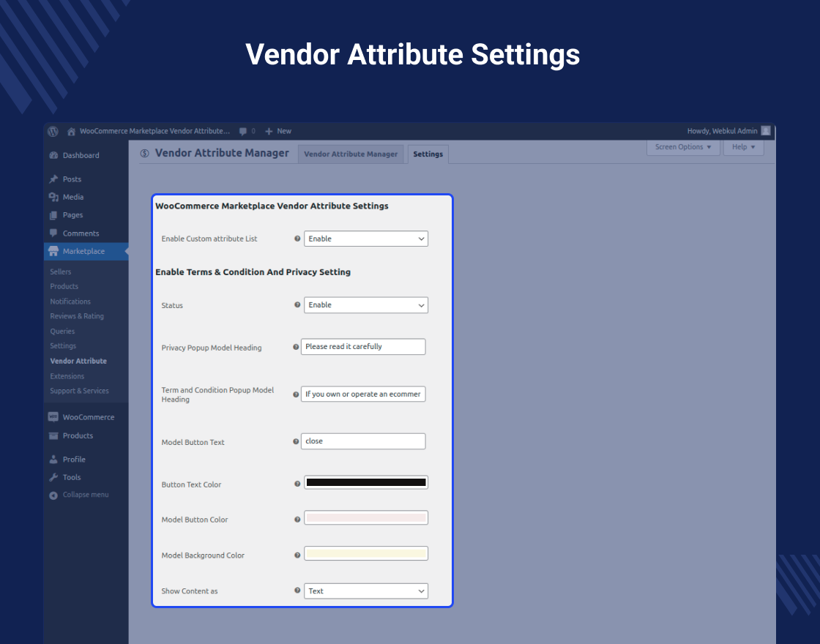Image resolution: width=820 pixels, height=644 pixels.
Task: Pick the black Button Text Color swatch
Action: tap(366, 482)
